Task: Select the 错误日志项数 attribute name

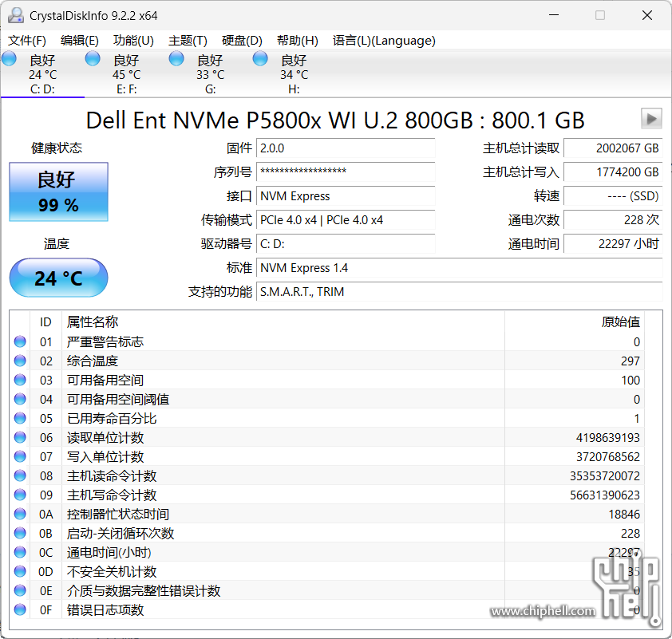Action: pyautogui.click(x=105, y=609)
